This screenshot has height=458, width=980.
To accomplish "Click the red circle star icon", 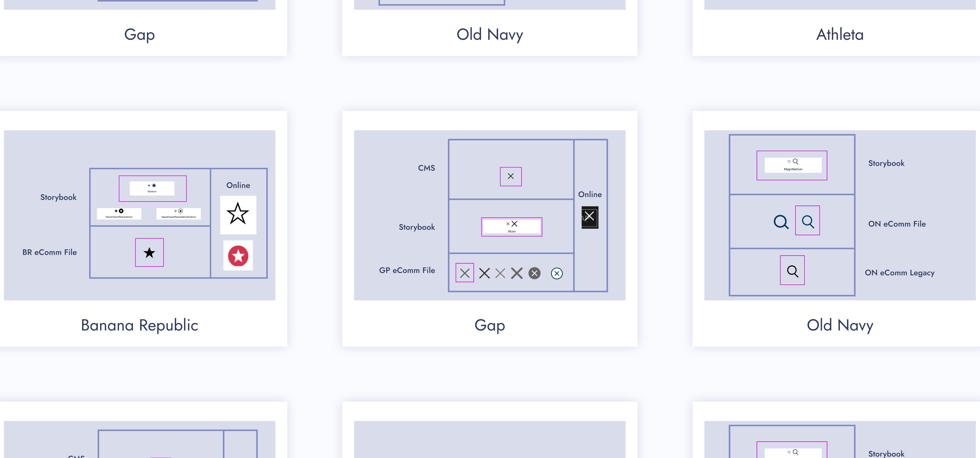I will click(x=238, y=256).
